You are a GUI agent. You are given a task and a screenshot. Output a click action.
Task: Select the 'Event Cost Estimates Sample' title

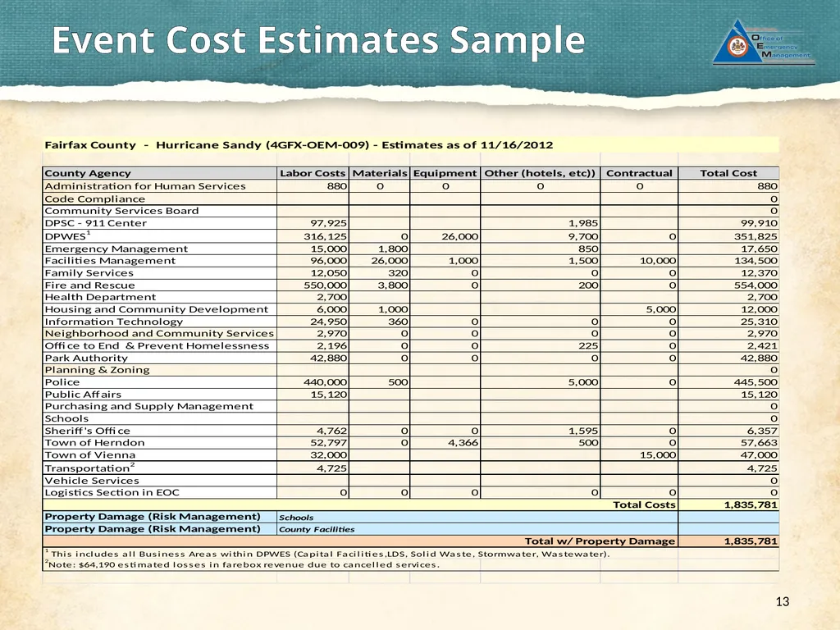pos(318,40)
